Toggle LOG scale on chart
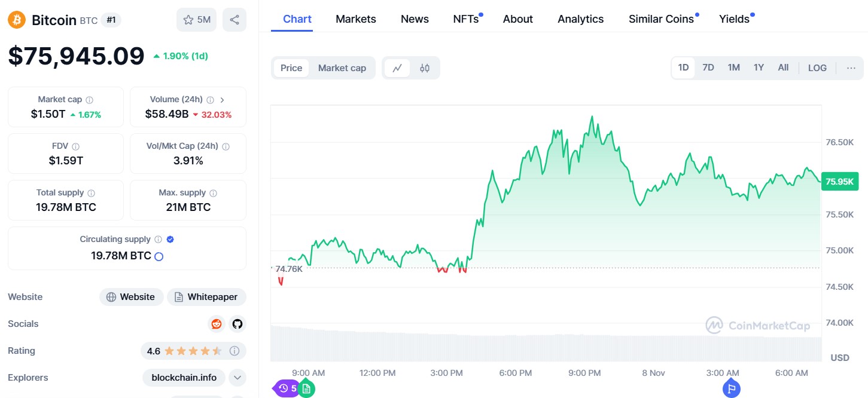 click(817, 68)
